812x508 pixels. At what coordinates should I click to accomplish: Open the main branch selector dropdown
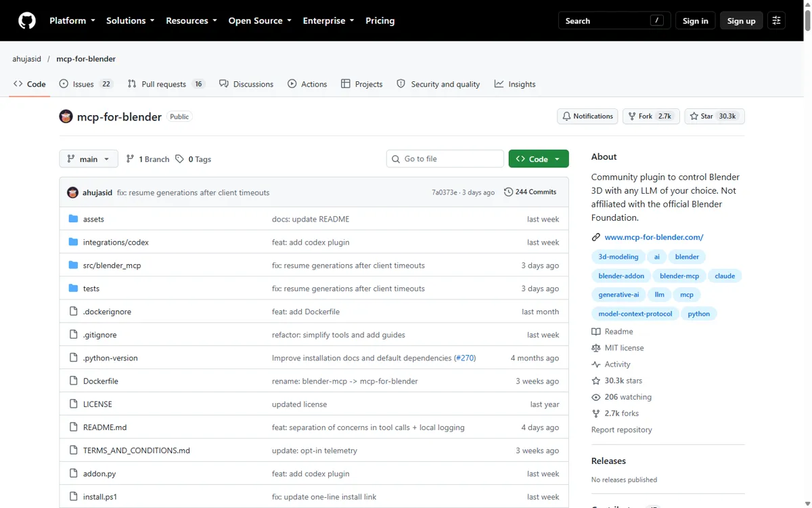point(89,159)
